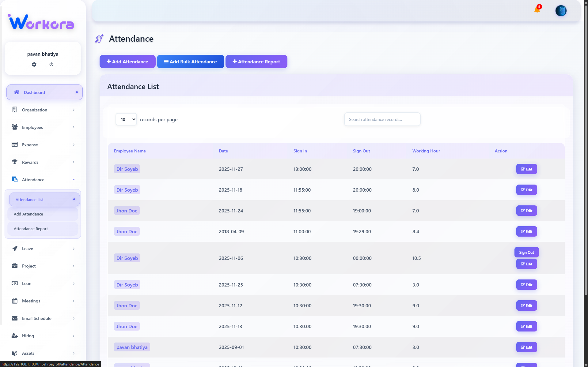Click the Meetings calendar icon

14,301
